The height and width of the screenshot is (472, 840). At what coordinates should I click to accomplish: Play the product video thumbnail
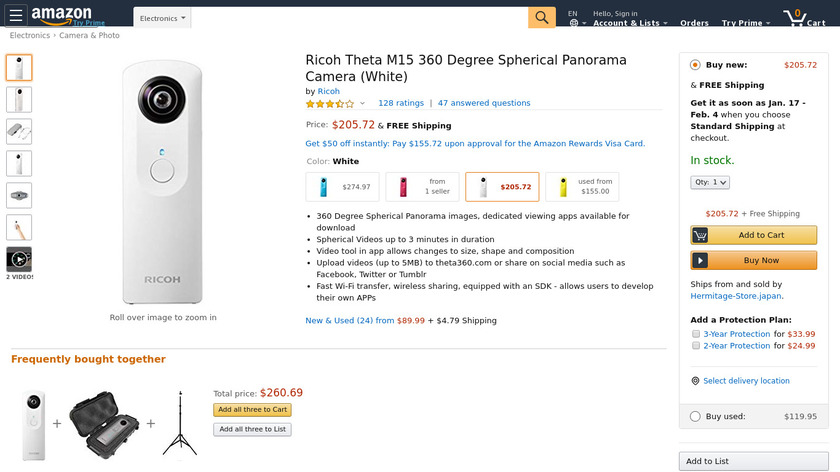[19, 259]
